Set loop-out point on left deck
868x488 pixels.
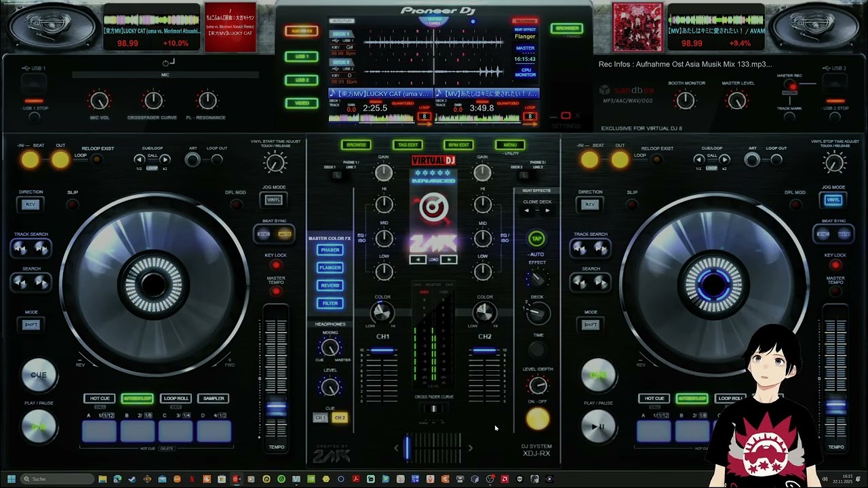[x=60, y=159]
